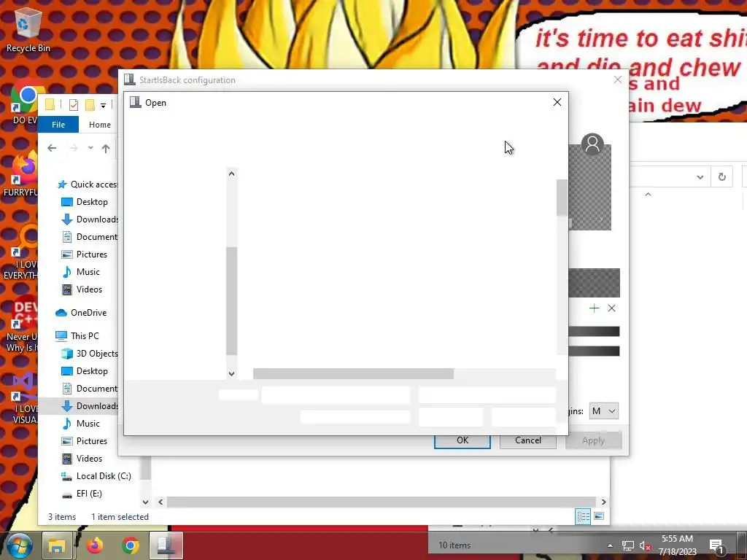Click Open dialog right vertical scrollbar thumb
This screenshot has width=747, height=560.
click(562, 198)
